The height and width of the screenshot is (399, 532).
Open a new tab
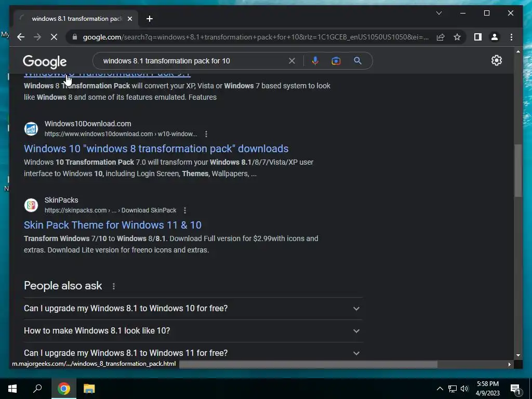pos(150,19)
